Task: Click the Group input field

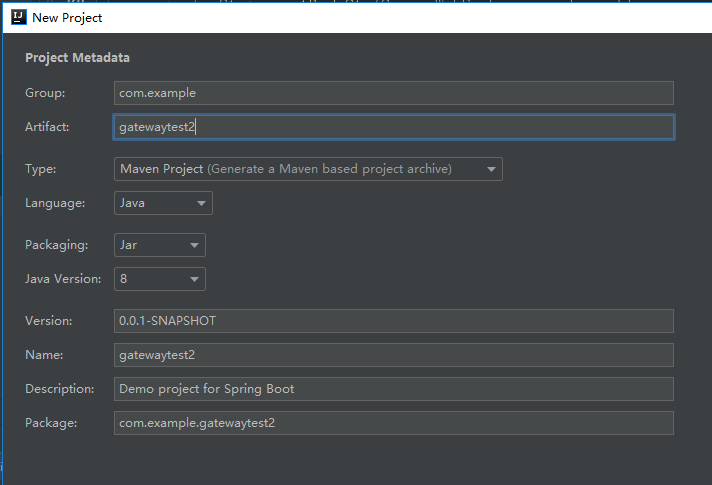Action: click(x=394, y=93)
